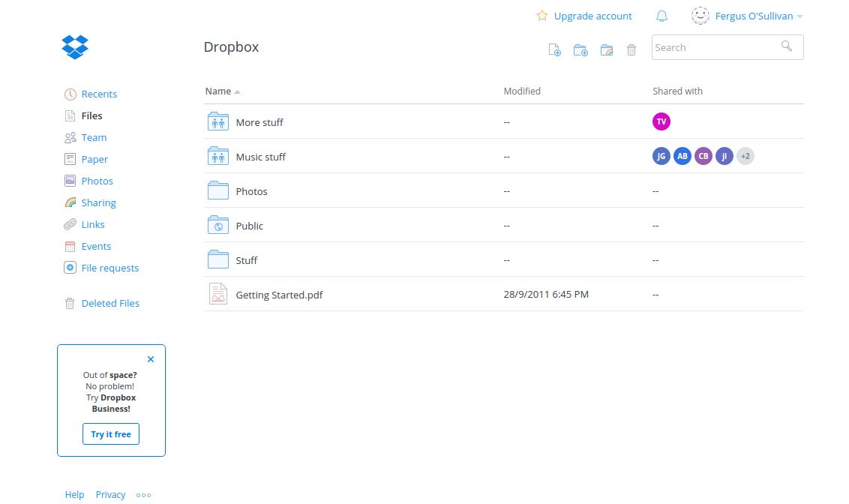This screenshot has width=849, height=504.
Task: Open the Music stuff shared folder
Action: point(260,157)
